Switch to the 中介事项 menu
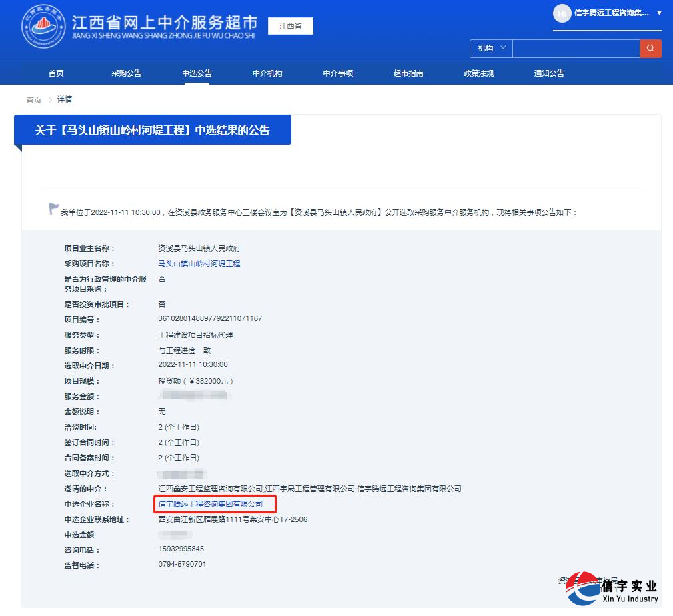Viewport: 673px width, 616px height. (x=338, y=73)
